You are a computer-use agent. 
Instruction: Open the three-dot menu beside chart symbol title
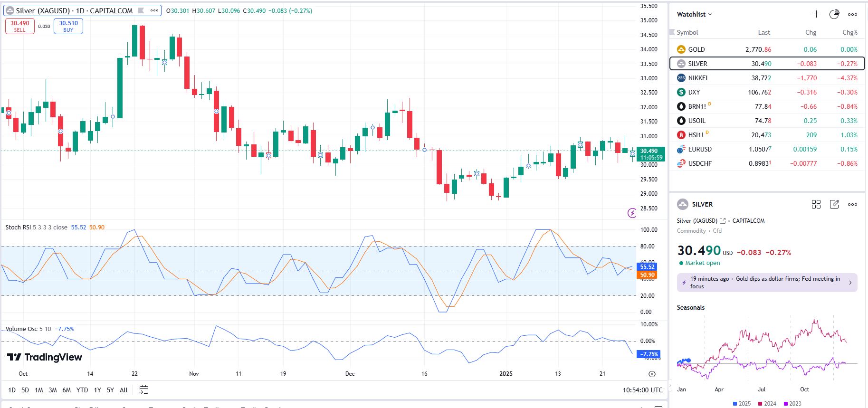pyautogui.click(x=154, y=10)
